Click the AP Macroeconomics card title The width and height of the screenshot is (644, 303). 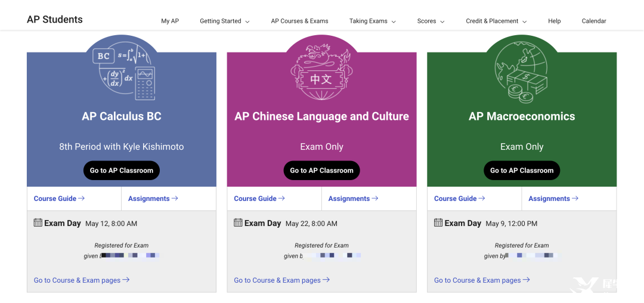coord(522,116)
